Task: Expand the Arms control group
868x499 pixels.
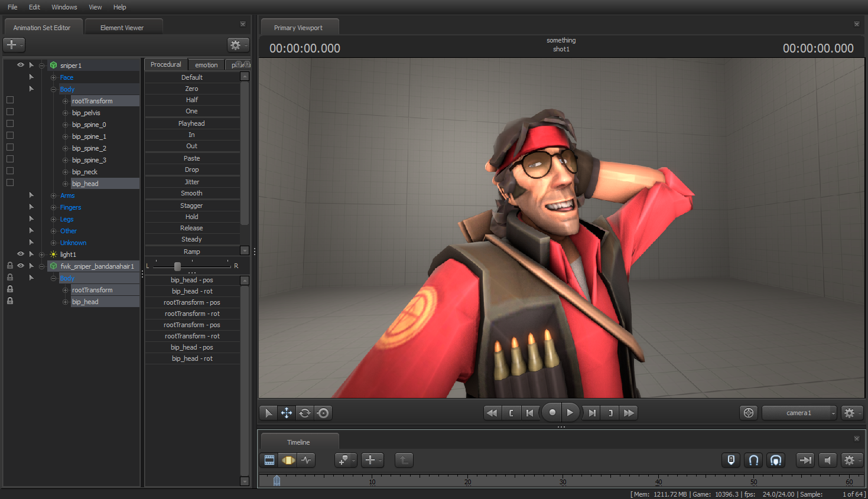Action: [54, 195]
